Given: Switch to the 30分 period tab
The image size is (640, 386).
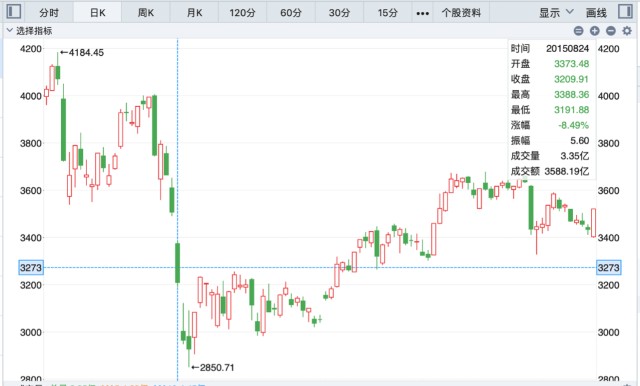Looking at the screenshot, I should (340, 13).
